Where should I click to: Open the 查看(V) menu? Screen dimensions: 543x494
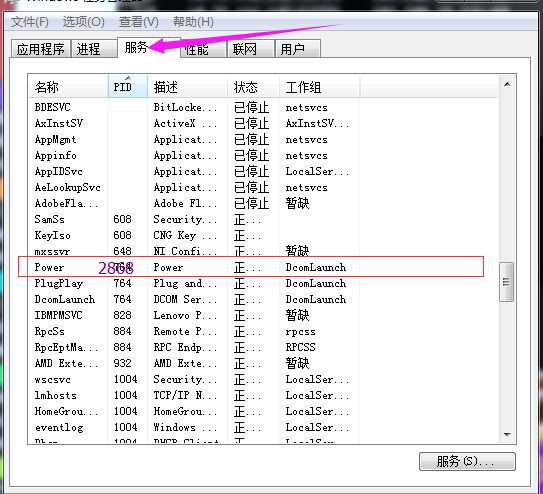[139, 22]
